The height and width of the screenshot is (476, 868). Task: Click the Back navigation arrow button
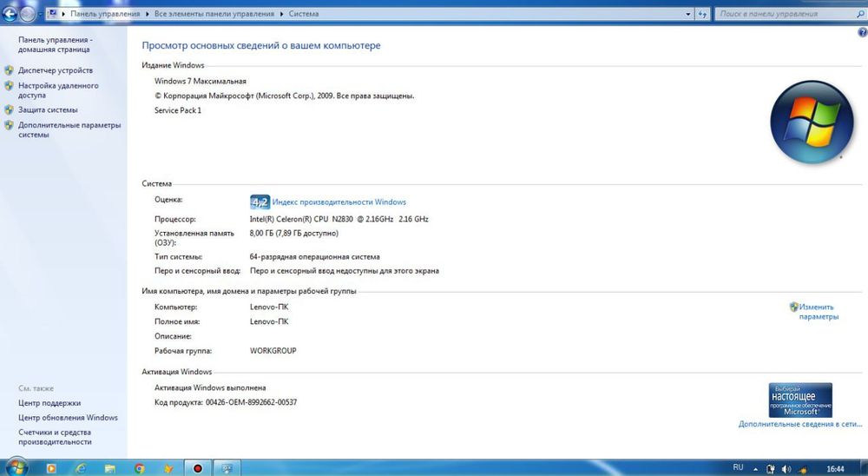pyautogui.click(x=10, y=14)
